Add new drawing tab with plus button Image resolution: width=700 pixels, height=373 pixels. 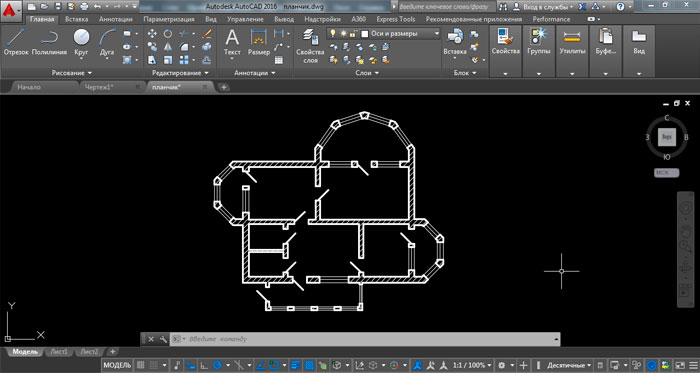(x=224, y=87)
